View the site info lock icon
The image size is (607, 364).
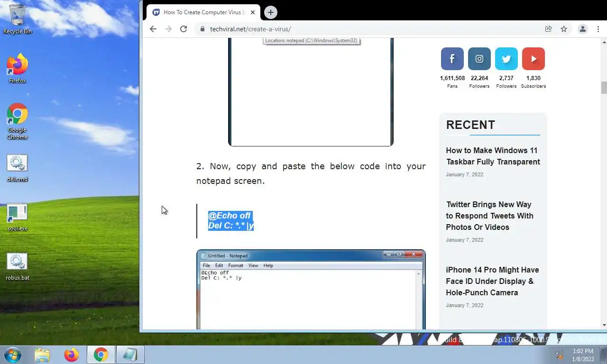coord(202,29)
